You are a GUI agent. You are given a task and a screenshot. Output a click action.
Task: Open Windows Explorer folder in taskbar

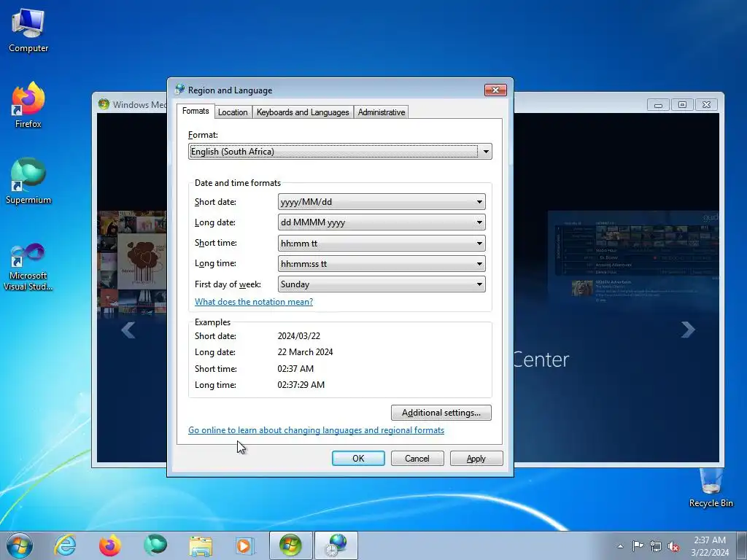(201, 545)
